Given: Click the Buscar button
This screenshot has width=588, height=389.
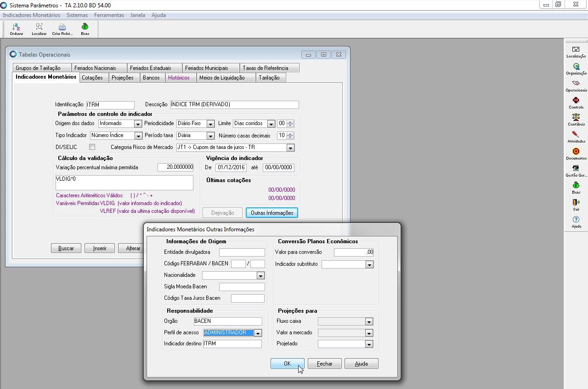Looking at the screenshot, I should point(66,248).
